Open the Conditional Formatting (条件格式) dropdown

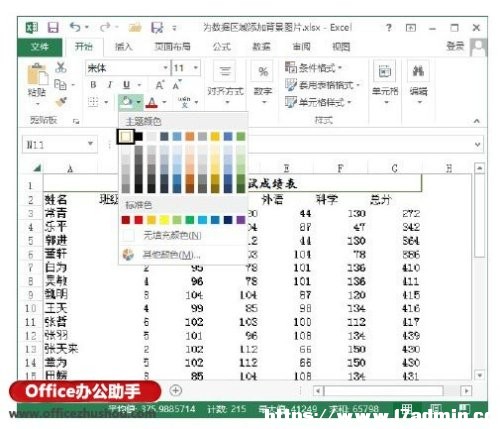(x=313, y=68)
